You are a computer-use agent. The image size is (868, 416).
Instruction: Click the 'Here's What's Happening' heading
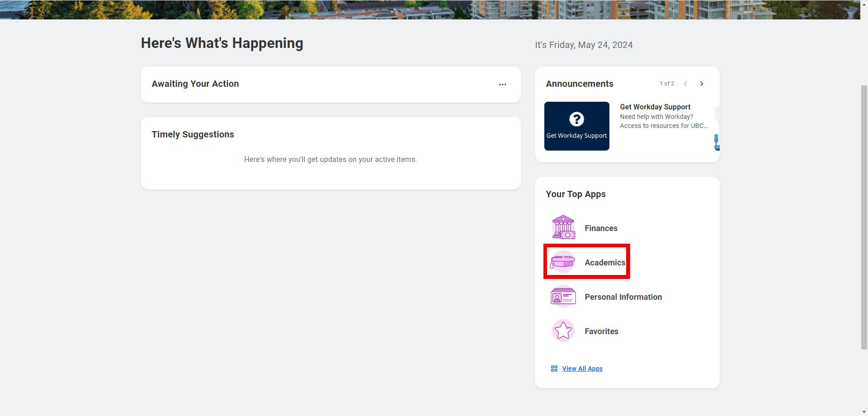coord(222,43)
